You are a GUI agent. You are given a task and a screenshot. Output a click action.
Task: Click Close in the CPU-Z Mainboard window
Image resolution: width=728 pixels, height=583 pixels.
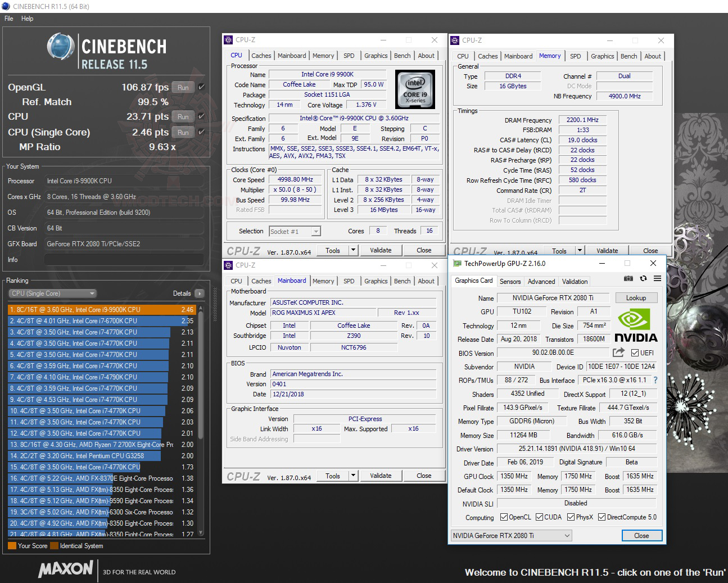424,476
